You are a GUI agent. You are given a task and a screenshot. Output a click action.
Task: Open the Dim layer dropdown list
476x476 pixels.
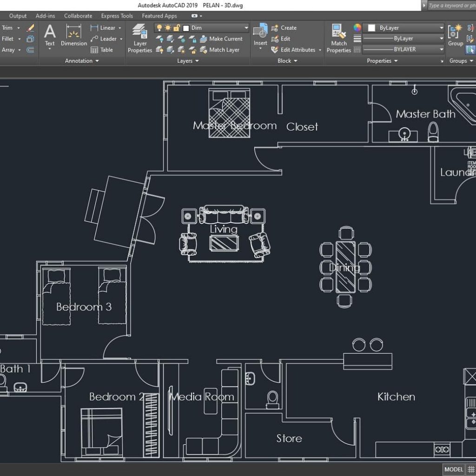pyautogui.click(x=246, y=28)
